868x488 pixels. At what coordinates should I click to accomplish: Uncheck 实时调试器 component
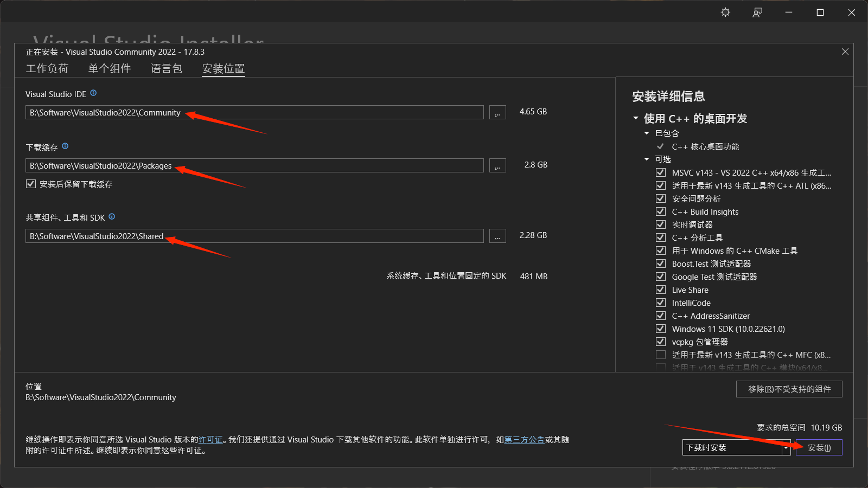click(661, 224)
